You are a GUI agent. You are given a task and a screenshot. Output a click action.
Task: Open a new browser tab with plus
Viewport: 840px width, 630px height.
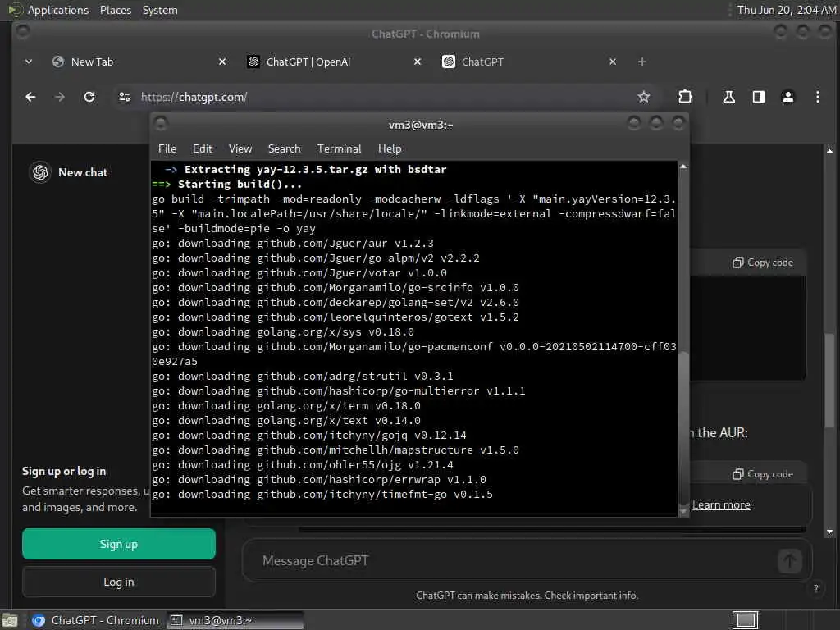641,62
